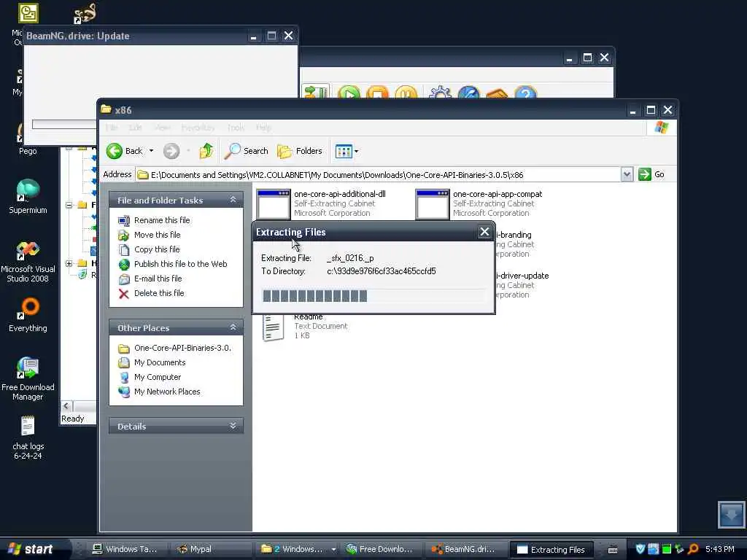Click Rename this file
The width and height of the screenshot is (747, 560).
coord(162,220)
